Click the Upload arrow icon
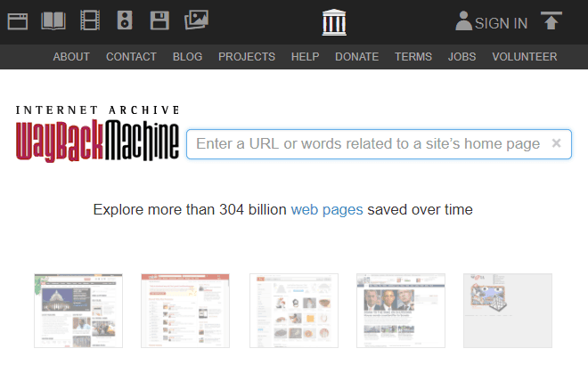Image resolution: width=588 pixels, height=373 pixels. coord(551,21)
